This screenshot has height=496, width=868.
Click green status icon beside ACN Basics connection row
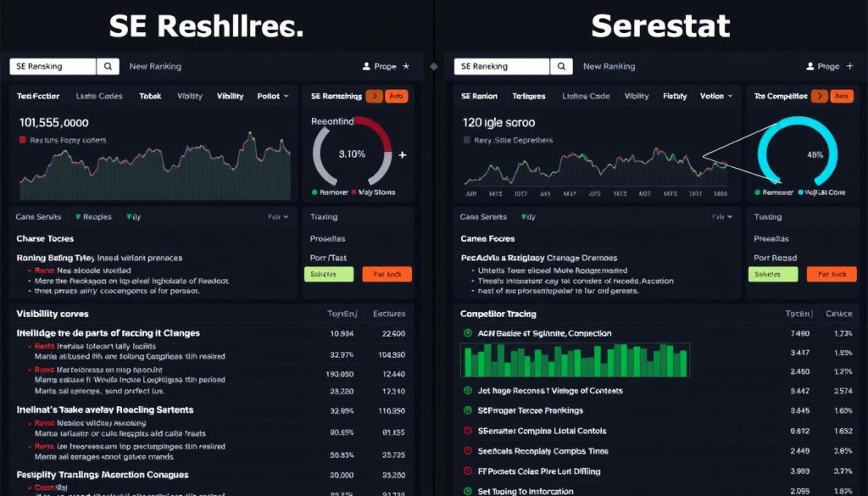[468, 333]
